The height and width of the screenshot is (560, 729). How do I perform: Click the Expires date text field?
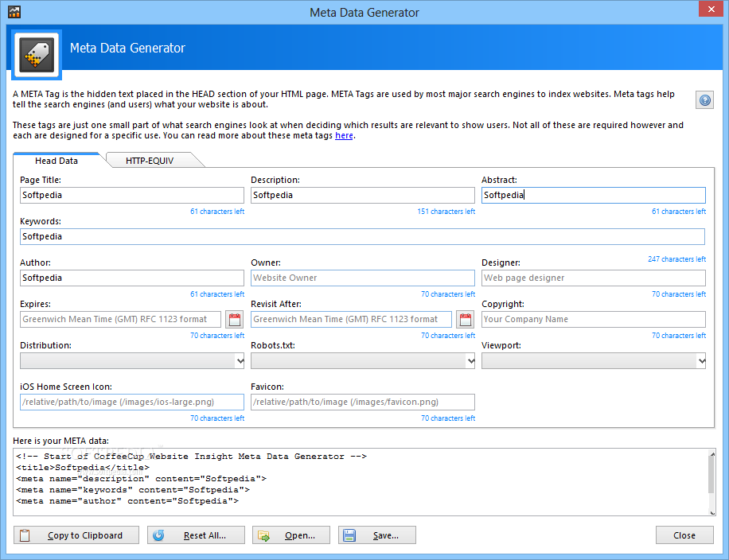(x=120, y=319)
